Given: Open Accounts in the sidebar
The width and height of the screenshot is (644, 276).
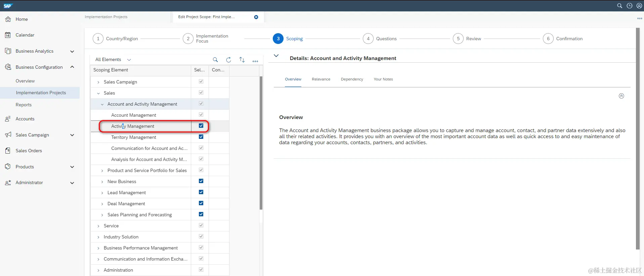Looking at the screenshot, I should pyautogui.click(x=25, y=119).
